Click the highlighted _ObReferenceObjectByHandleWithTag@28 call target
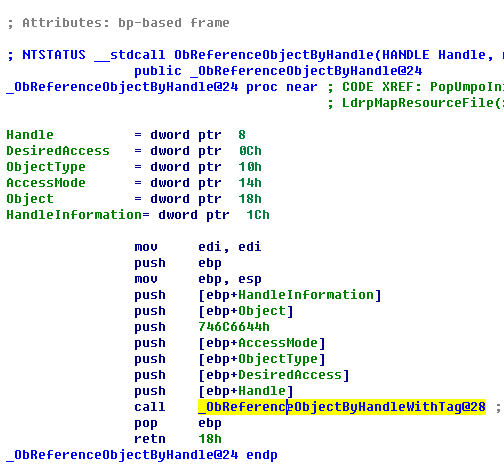 click(342, 407)
